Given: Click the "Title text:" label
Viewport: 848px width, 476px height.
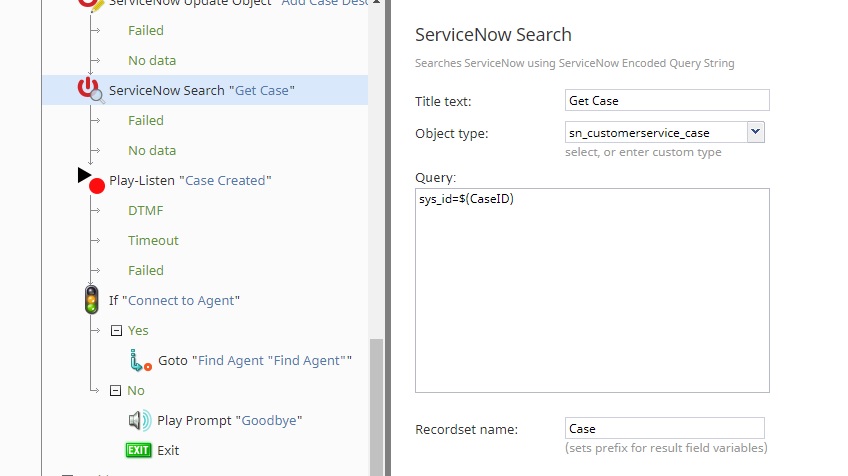Looking at the screenshot, I should pyautogui.click(x=443, y=101).
